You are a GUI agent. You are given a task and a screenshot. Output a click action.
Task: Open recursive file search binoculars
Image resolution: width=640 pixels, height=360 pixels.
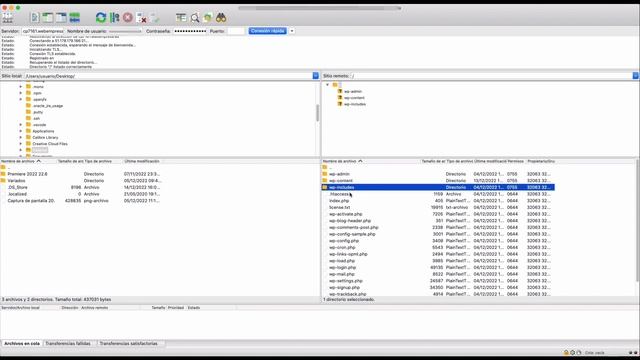tap(221, 18)
